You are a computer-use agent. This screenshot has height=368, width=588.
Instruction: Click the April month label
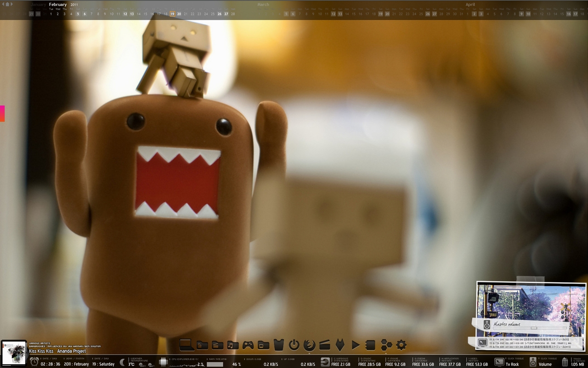pyautogui.click(x=470, y=5)
